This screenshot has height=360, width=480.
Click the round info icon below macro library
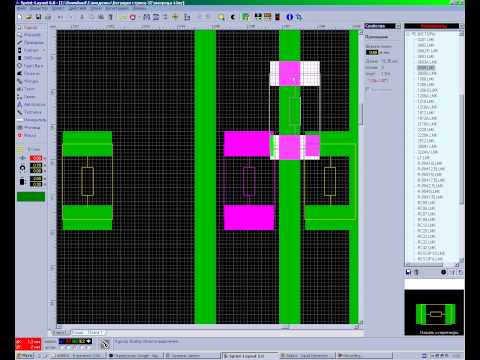click(443, 272)
